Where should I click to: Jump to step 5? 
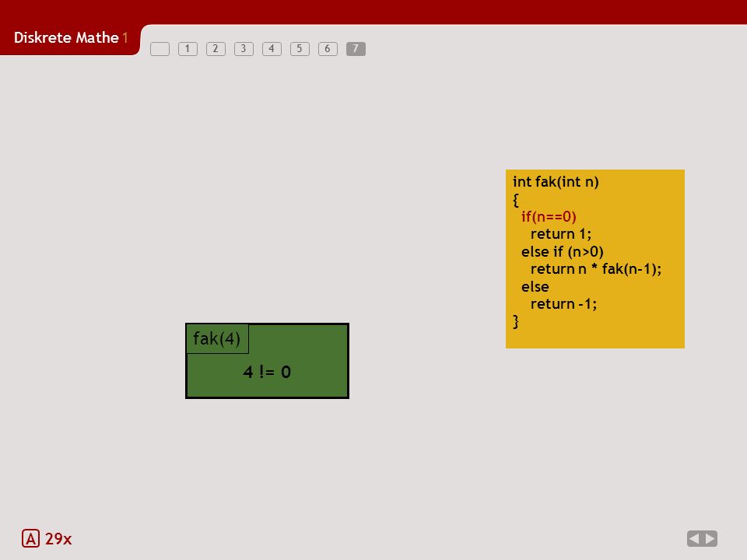pyautogui.click(x=300, y=49)
